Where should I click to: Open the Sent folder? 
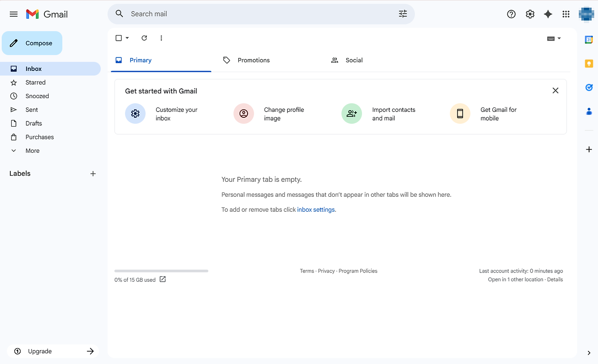pyautogui.click(x=50, y=109)
